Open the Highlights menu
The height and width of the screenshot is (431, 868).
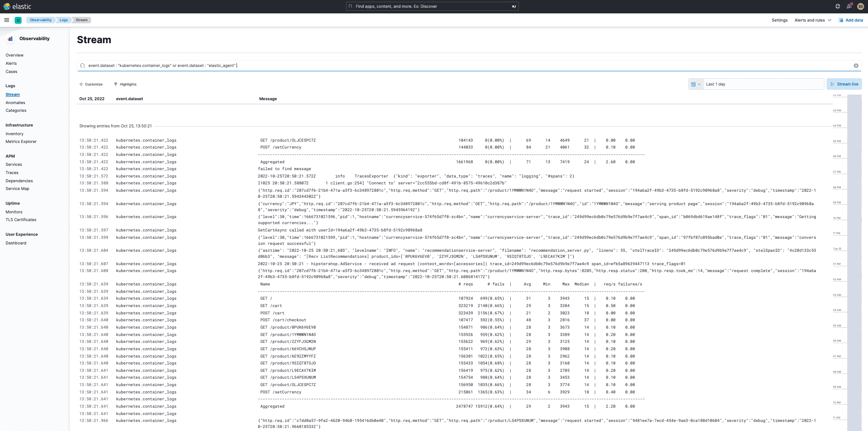125,84
